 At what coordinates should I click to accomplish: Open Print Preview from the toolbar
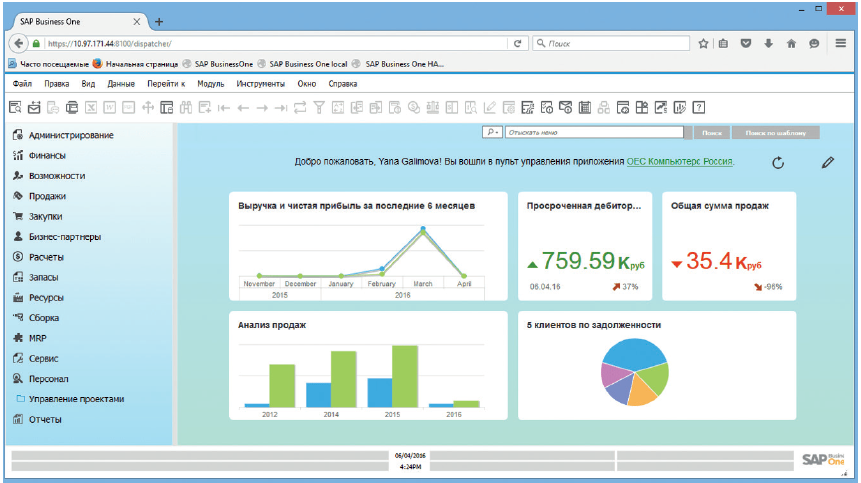pyautogui.click(x=15, y=108)
